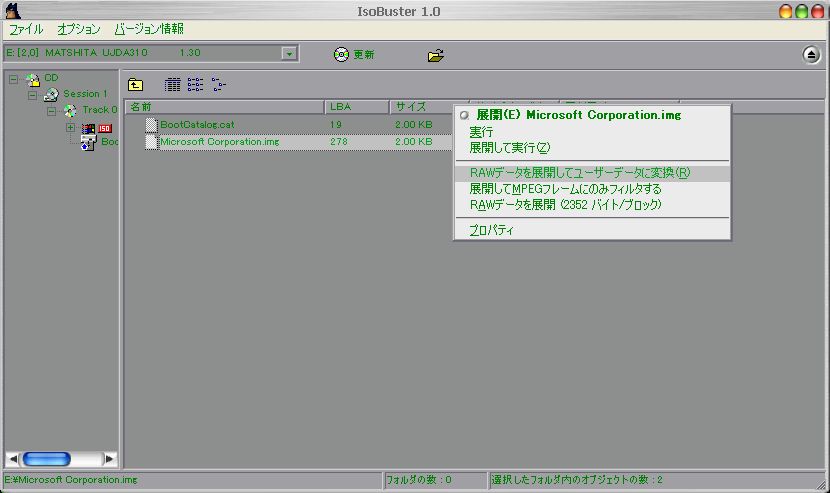Choose RAWデータを展開 (2352 バイト/ブロック)
The height and width of the screenshot is (493, 830).
click(592, 205)
